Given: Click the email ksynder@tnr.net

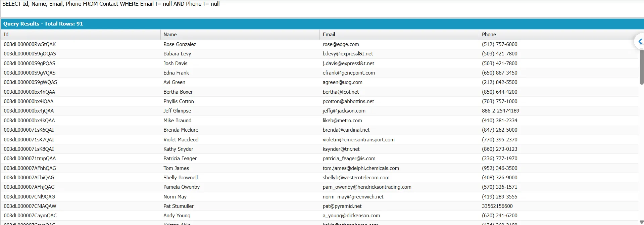Looking at the screenshot, I should tap(341, 149).
